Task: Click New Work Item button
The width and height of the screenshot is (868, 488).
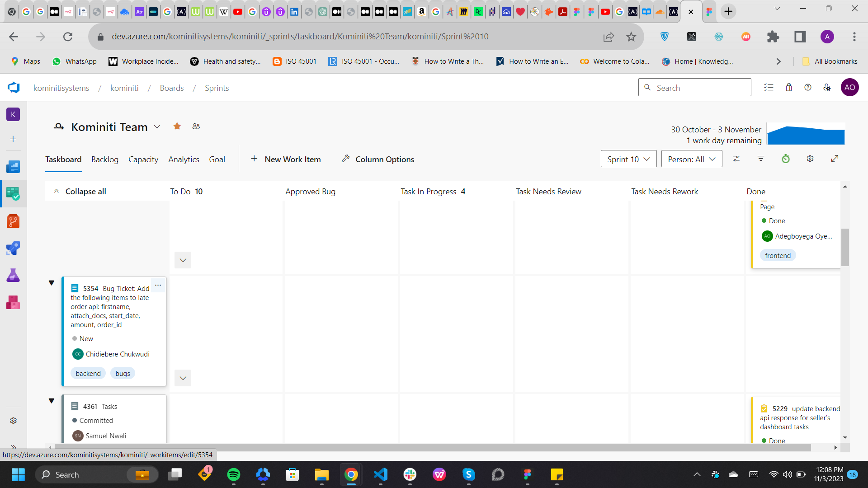Action: 286,159
